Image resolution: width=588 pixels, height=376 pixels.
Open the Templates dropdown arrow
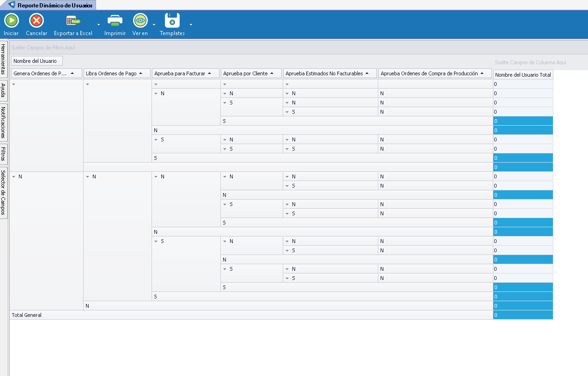pyautogui.click(x=191, y=24)
